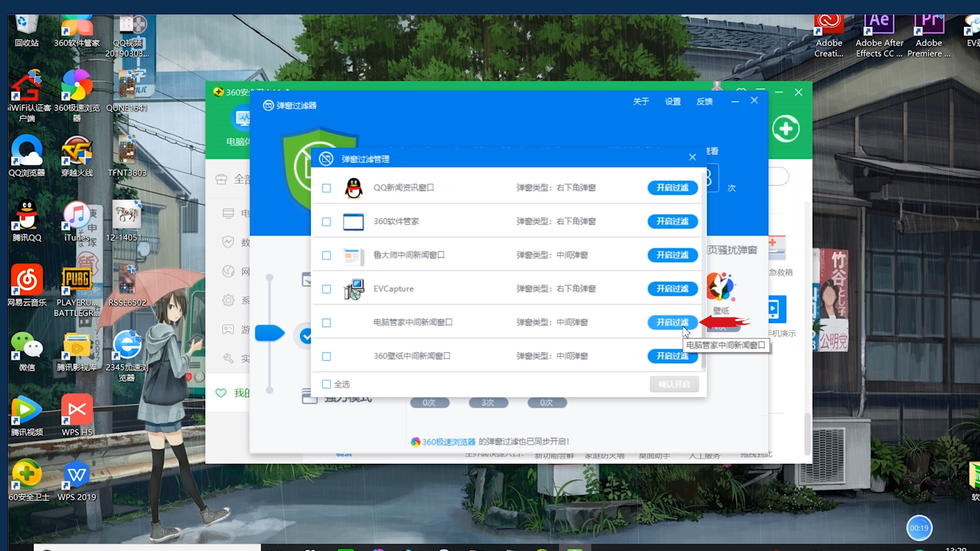Open the 腾讯视频 desktop shortcut
Viewport: 980px width, 551px height.
click(x=27, y=416)
